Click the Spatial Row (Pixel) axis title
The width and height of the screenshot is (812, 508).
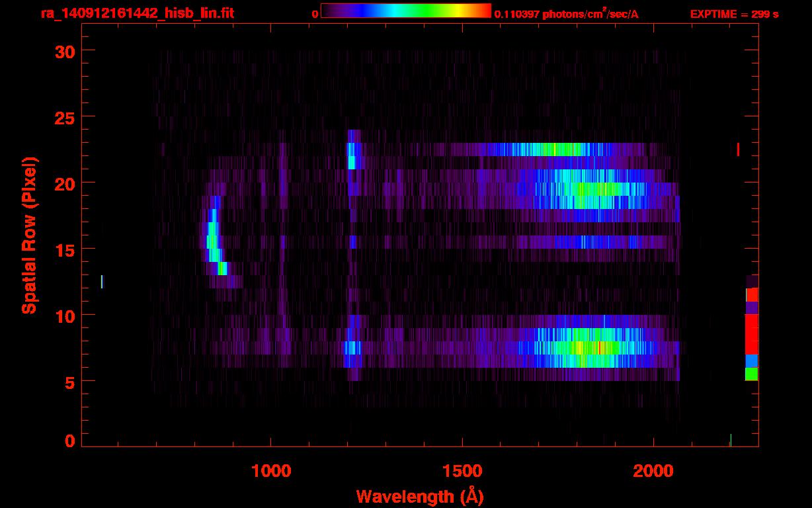pos(29,235)
